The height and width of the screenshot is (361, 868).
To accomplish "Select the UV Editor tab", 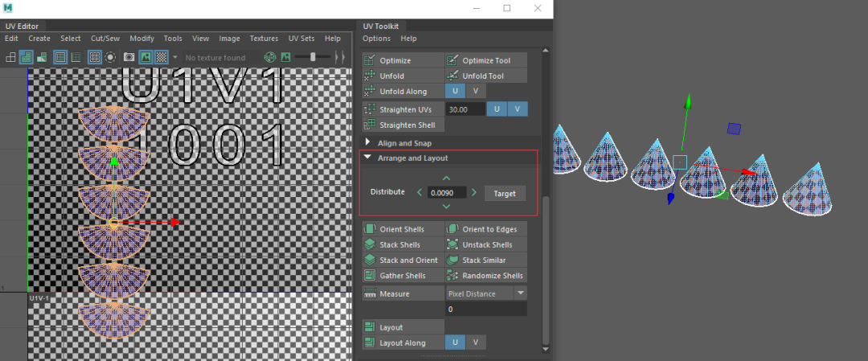I will pyautogui.click(x=23, y=26).
